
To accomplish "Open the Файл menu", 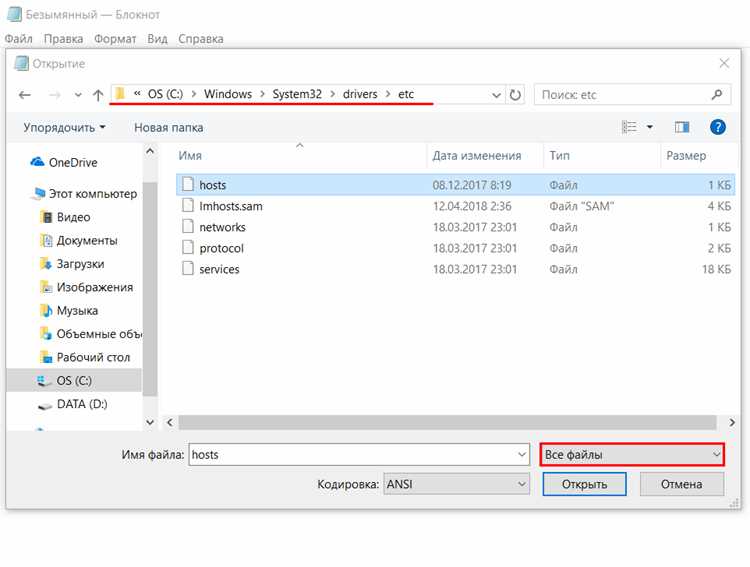I will [19, 39].
